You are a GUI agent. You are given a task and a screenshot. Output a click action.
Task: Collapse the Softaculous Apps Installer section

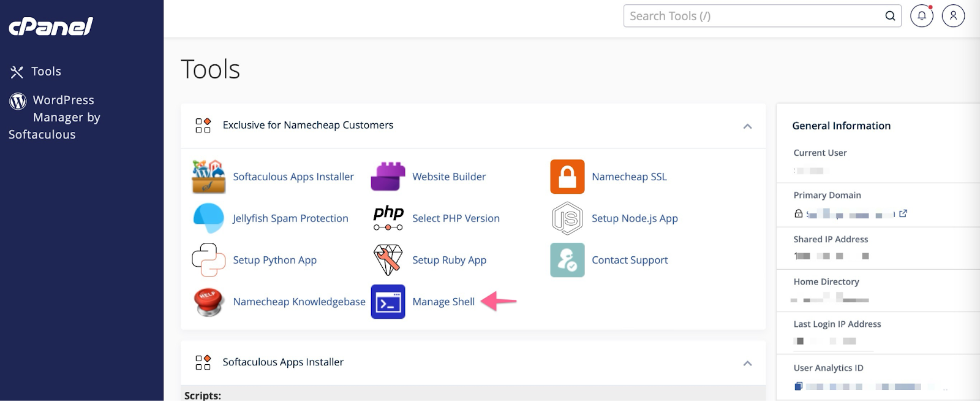[747, 364]
